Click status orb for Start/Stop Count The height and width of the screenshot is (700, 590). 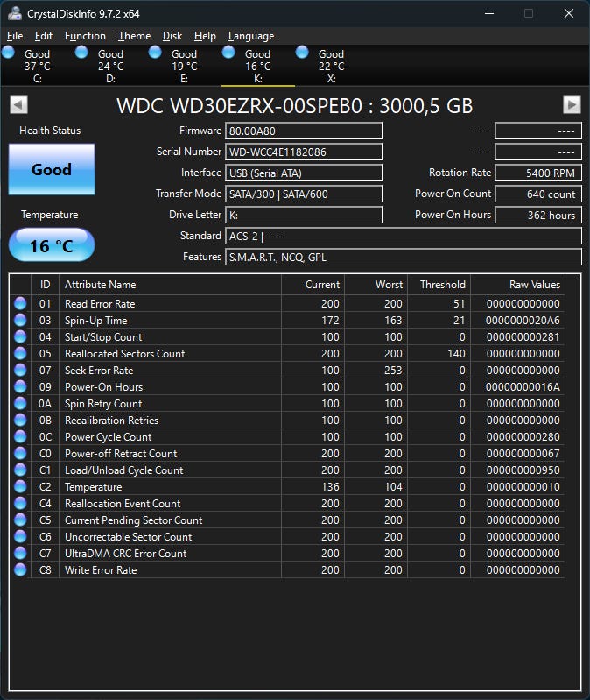pyautogui.click(x=20, y=336)
